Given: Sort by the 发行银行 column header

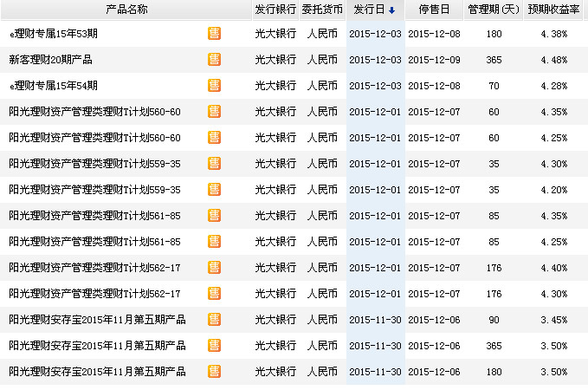Looking at the screenshot, I should pos(275,10).
